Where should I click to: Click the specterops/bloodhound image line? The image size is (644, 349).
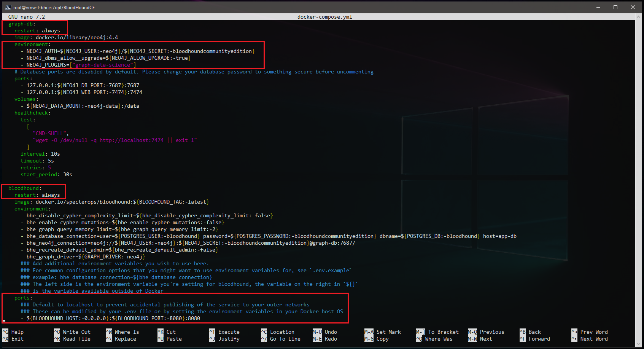click(112, 202)
